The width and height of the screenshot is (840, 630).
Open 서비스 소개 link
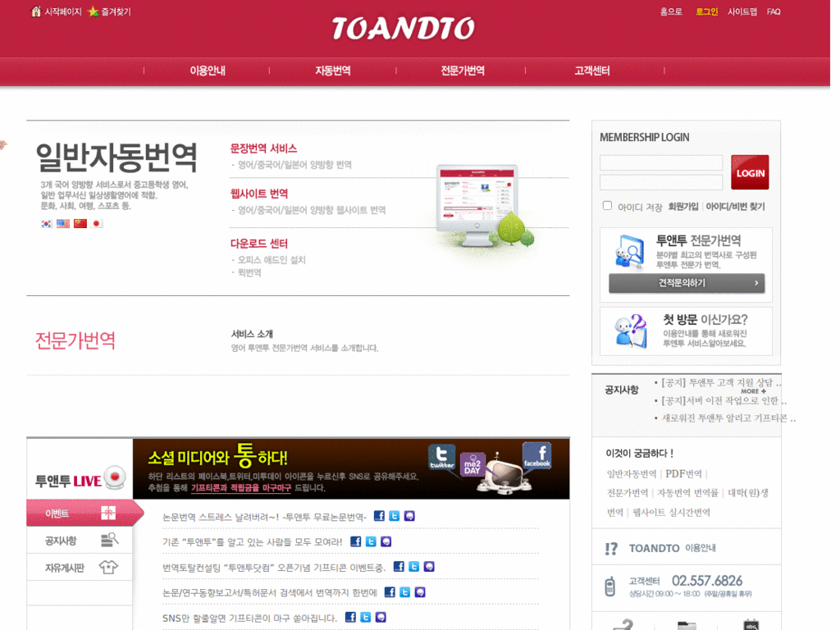[252, 334]
